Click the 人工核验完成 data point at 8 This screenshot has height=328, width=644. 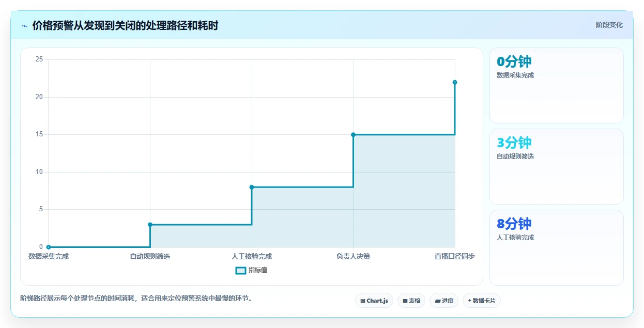[x=252, y=187]
